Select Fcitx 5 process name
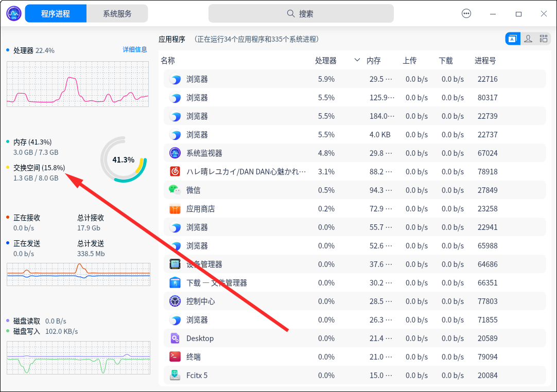Screen dimensions: 557x392 pos(197,376)
